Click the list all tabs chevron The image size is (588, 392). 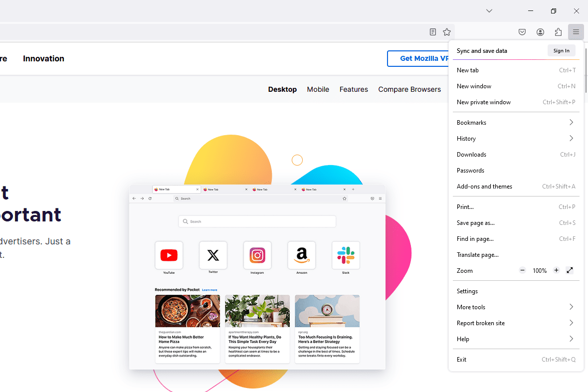489,11
